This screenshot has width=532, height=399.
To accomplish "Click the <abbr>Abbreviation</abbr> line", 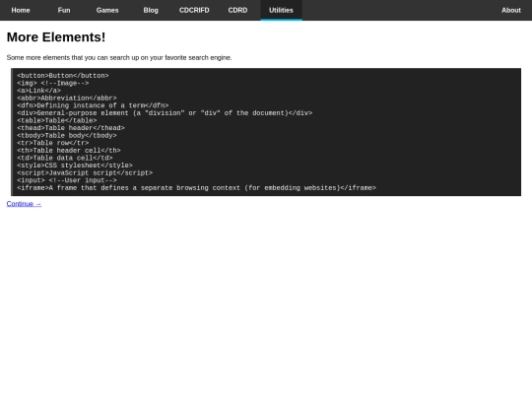I will tap(67, 98).
